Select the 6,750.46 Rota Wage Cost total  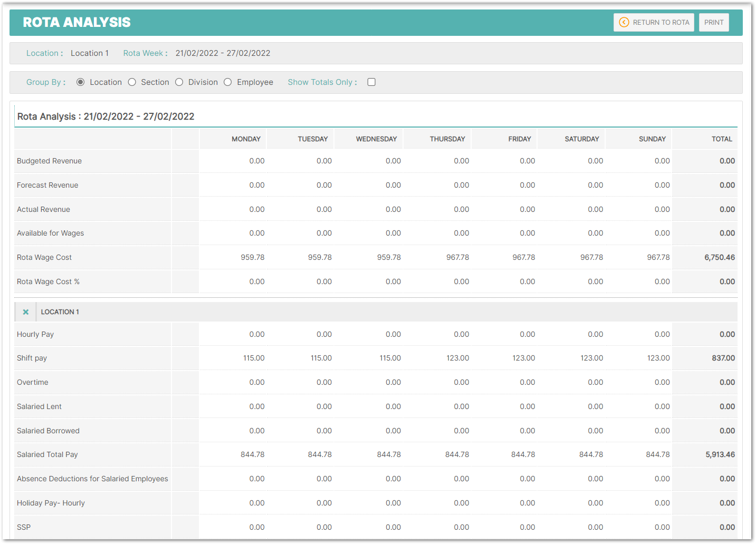[719, 258]
